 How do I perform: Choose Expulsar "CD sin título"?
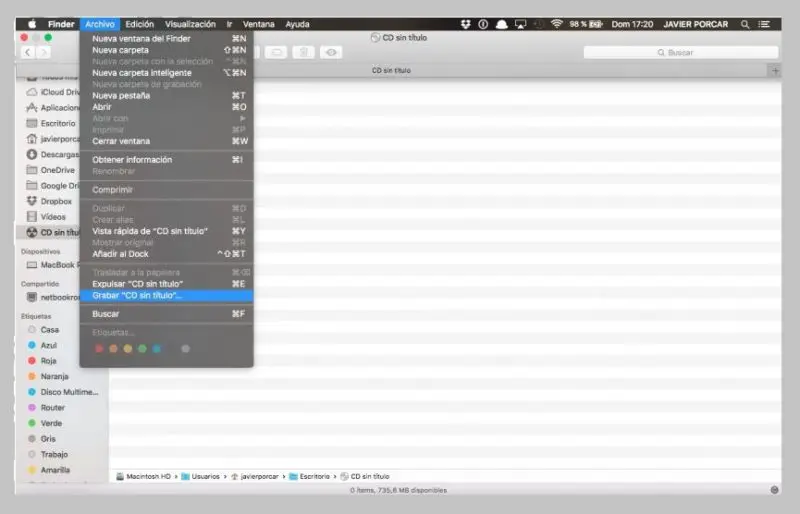pyautogui.click(x=166, y=284)
